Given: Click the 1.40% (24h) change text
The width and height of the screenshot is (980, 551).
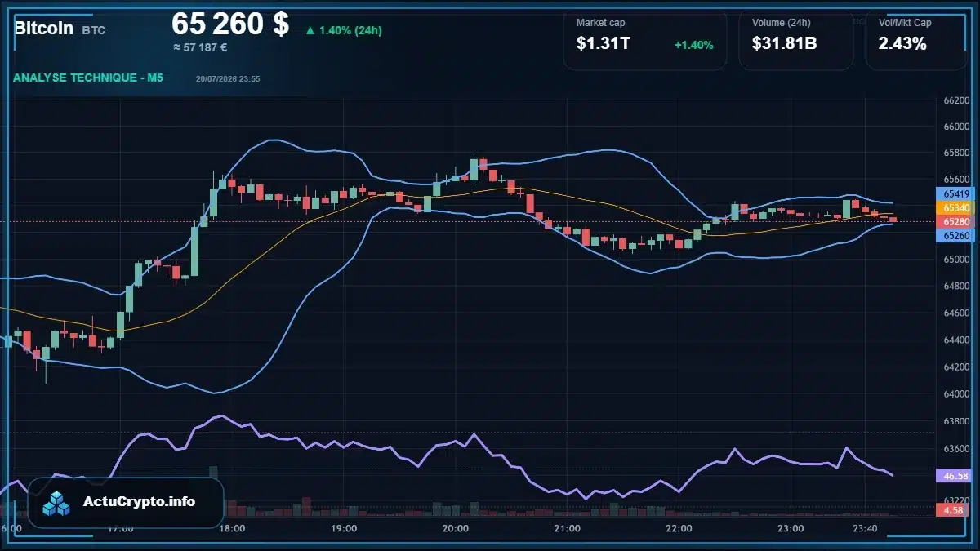Looking at the screenshot, I should [x=350, y=31].
